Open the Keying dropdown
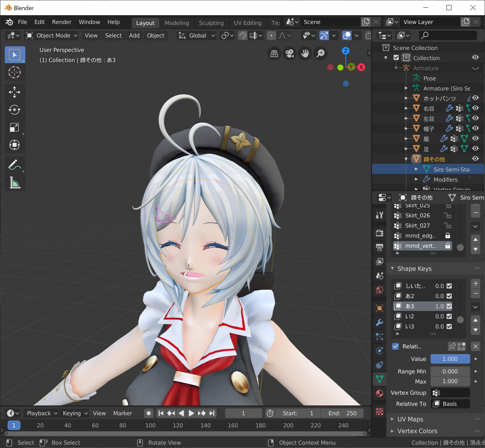The image size is (485, 448). click(75, 413)
